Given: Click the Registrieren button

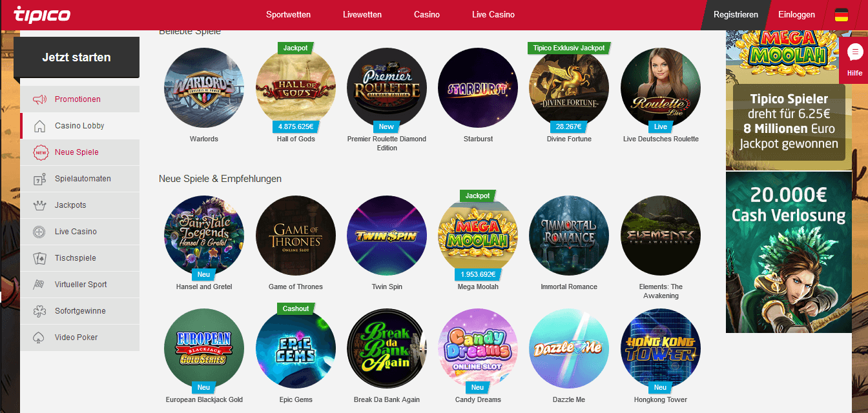Looking at the screenshot, I should pos(736,15).
